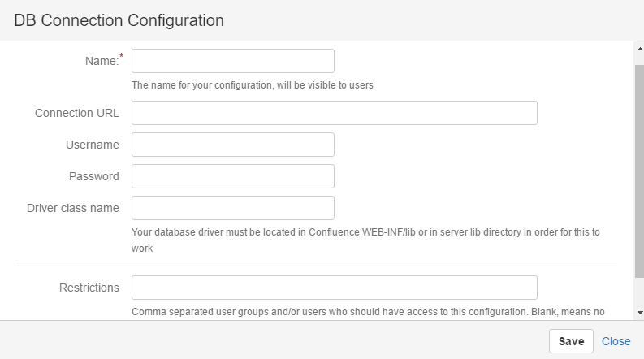
Task: Click the database driver location help text
Action: point(365,240)
